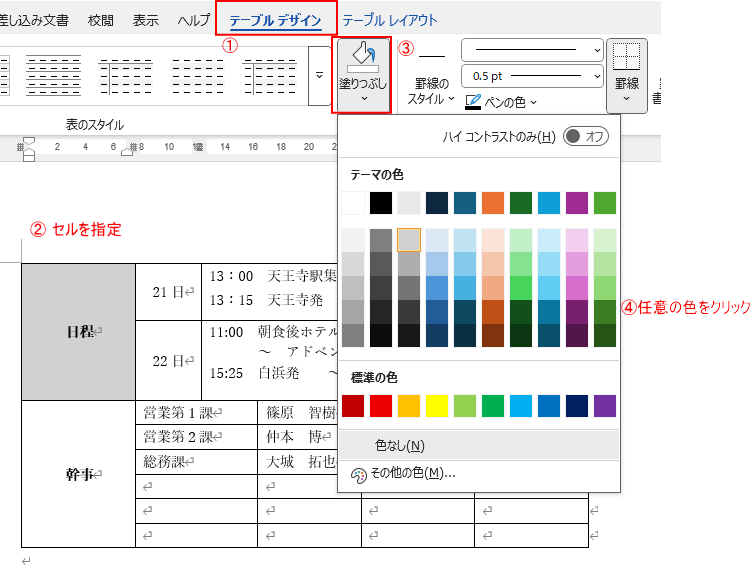Click the 13：15 天王寺発 text
The image size is (750, 579).
pyautogui.click(x=266, y=300)
